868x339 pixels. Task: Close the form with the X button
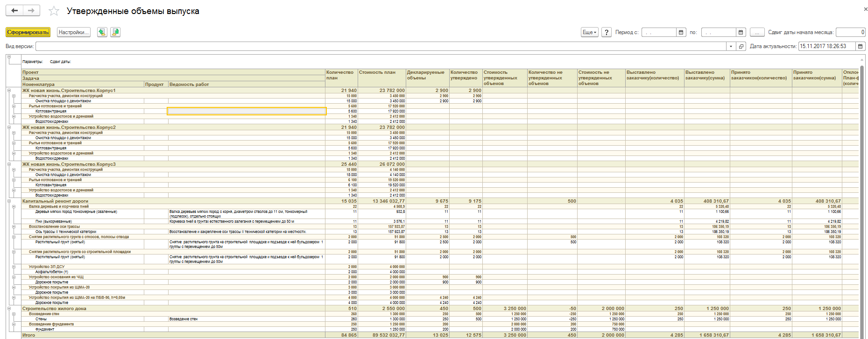click(865, 9)
